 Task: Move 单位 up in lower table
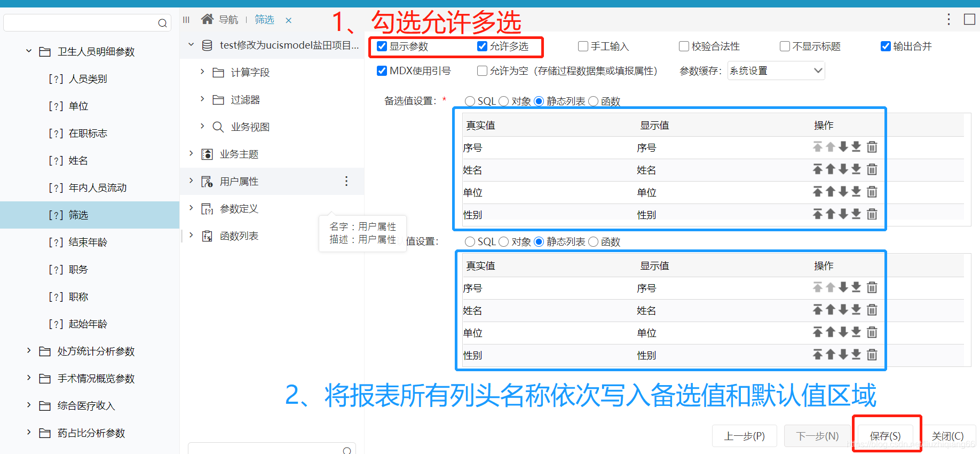point(831,332)
